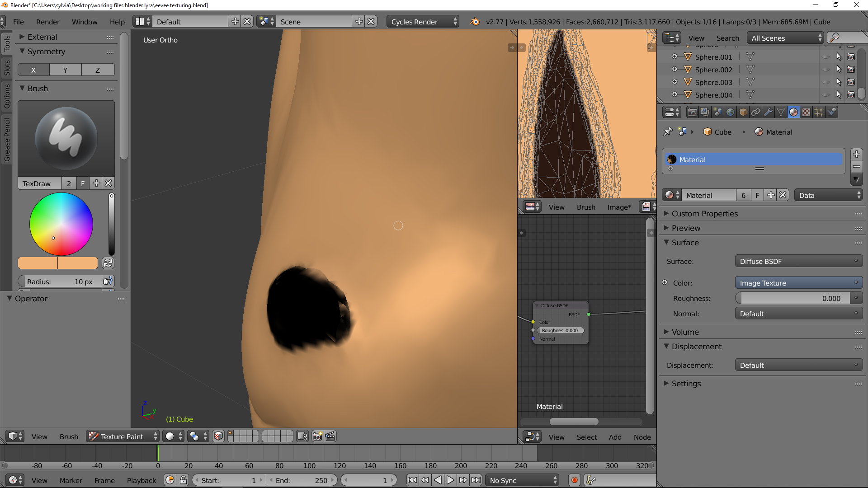
Task: Open the Modifiers wrench tab
Action: coord(768,112)
